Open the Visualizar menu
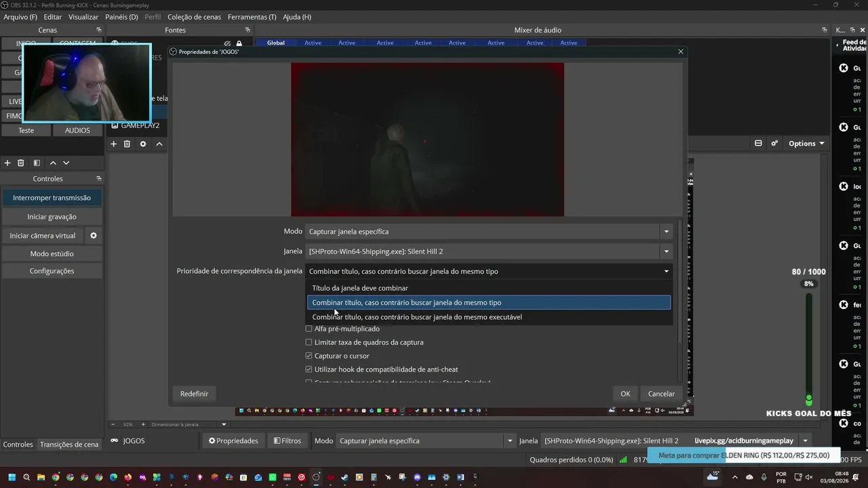The image size is (868, 488). [83, 17]
